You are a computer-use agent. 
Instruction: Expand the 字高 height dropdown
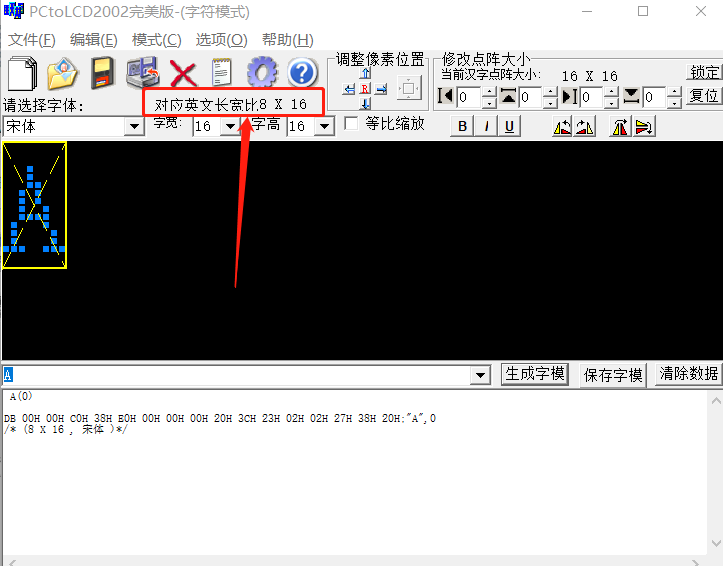click(x=325, y=126)
